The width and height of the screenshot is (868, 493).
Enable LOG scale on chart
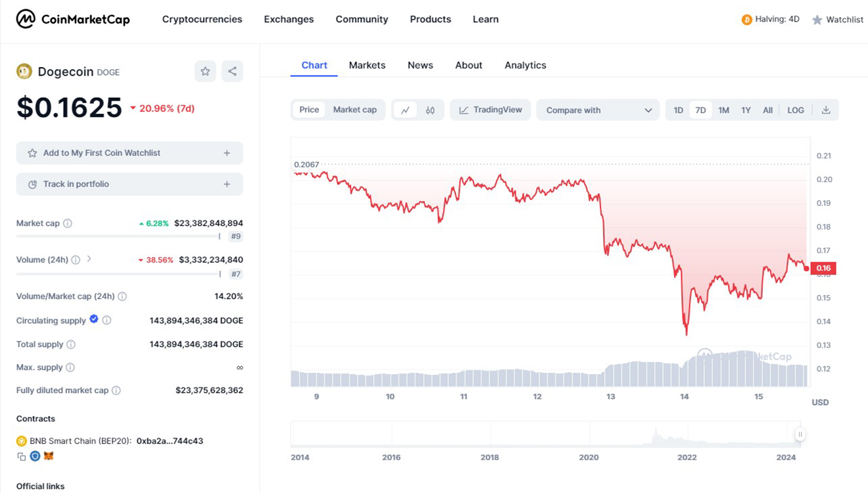(x=795, y=110)
